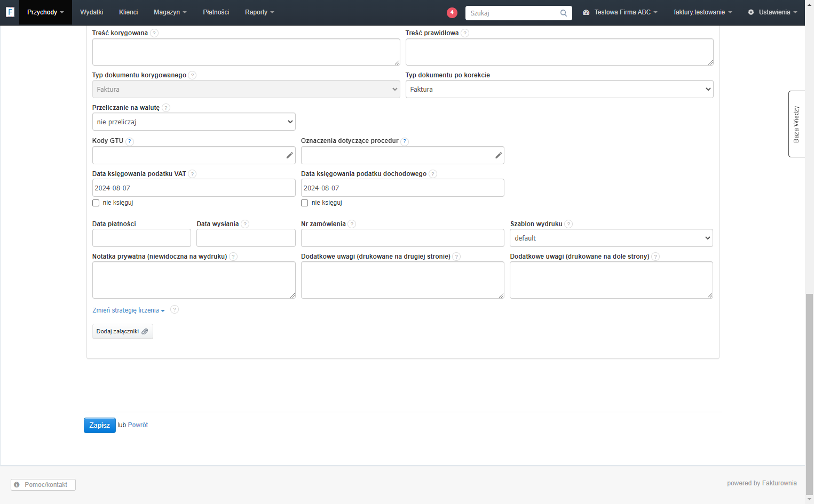Click the Fakturownia link in footer
Image resolution: width=814 pixels, height=504 pixels.
click(x=779, y=483)
